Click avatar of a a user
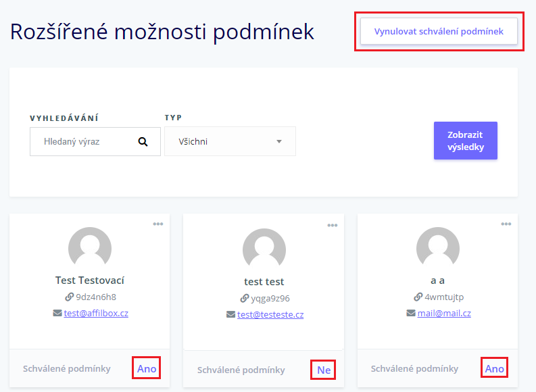 coord(438,247)
